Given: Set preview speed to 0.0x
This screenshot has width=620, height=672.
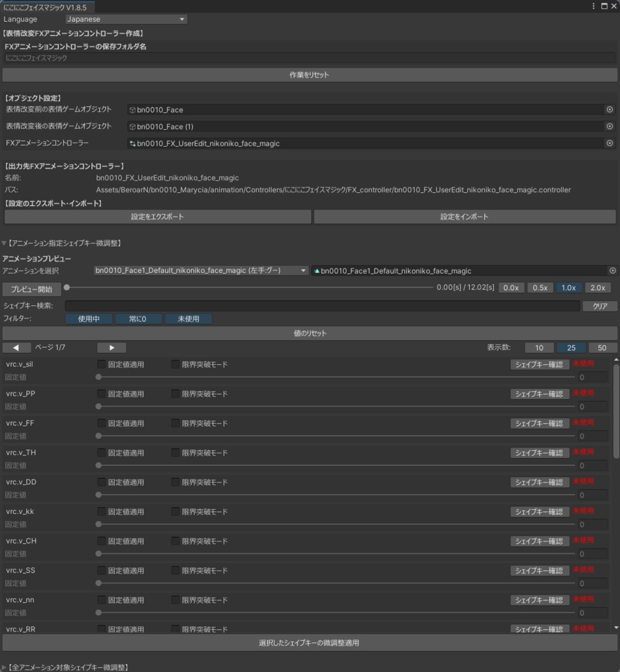Looking at the screenshot, I should pos(510,287).
